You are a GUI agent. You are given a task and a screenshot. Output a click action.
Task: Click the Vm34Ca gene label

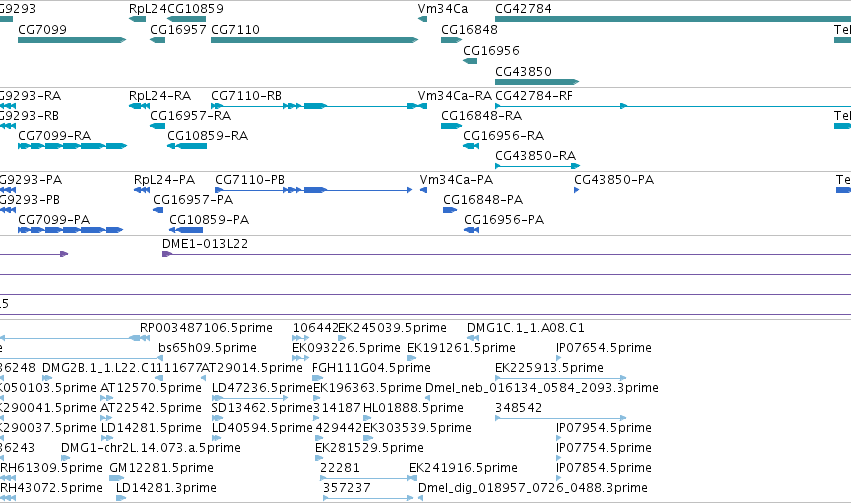coord(443,9)
